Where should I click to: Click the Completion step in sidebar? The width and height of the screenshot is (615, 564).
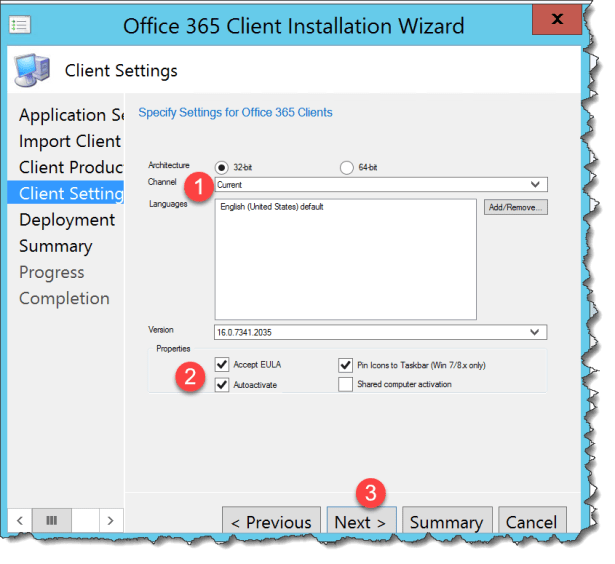(x=64, y=298)
